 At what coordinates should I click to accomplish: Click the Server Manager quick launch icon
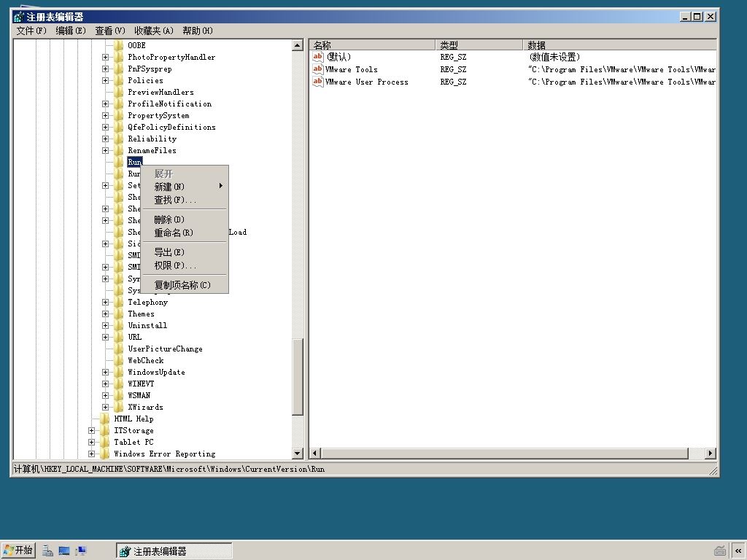47,551
